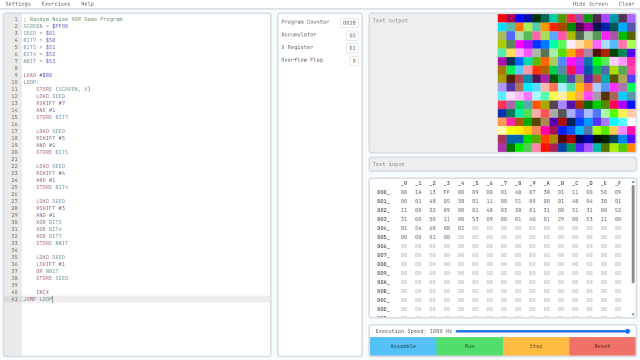
Task: Place cursor on the NBIT constant definition
Action: coord(39,61)
